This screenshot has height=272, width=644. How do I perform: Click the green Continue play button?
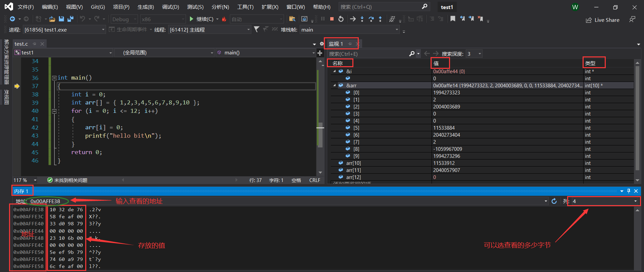point(191,19)
